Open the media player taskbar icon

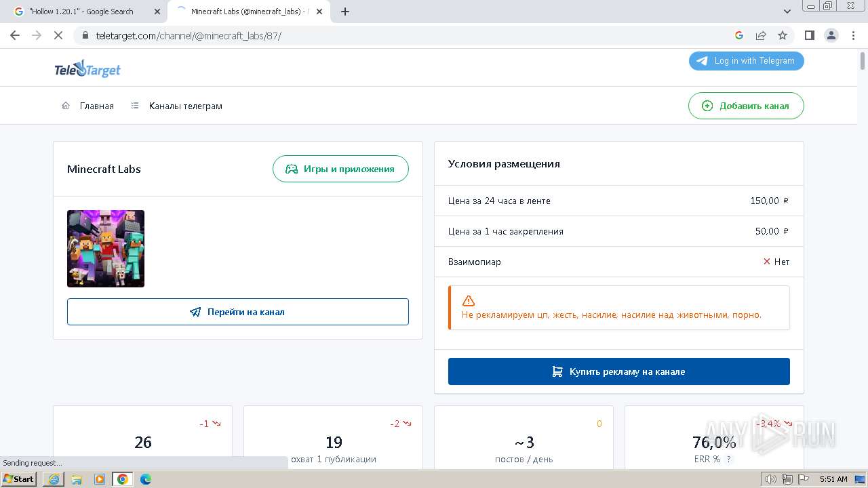[100, 479]
